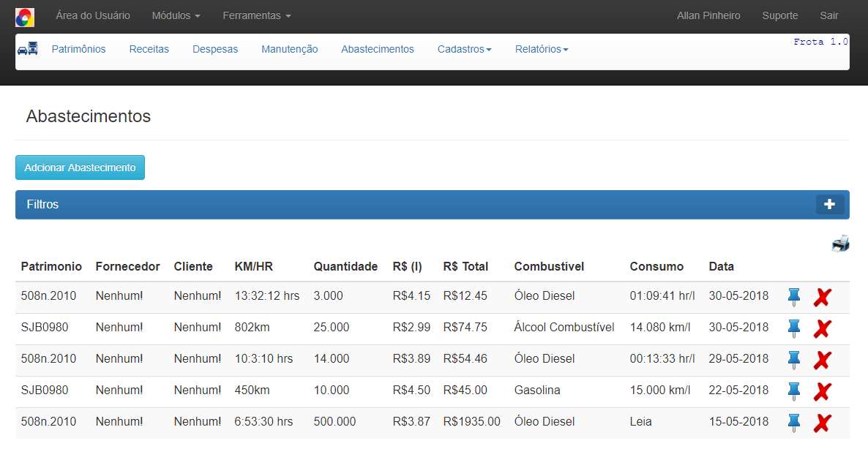868x449 pixels.
Task: Click pin icon for 29-05-2018 entry
Action: [794, 360]
